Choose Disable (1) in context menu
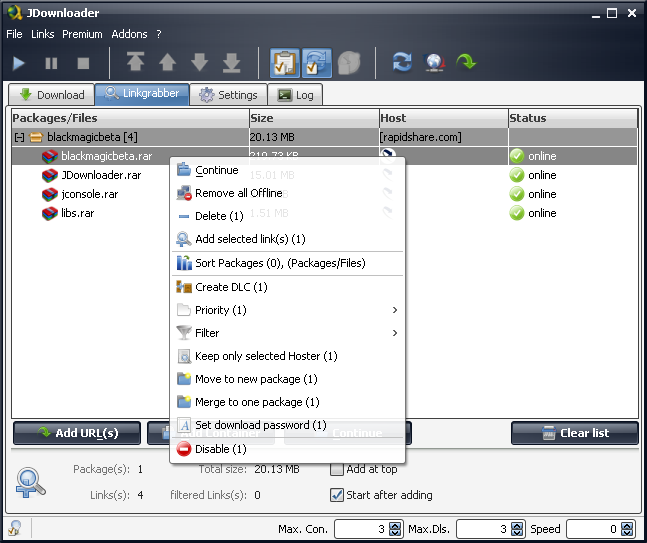The height and width of the screenshot is (543, 647). pos(288,449)
